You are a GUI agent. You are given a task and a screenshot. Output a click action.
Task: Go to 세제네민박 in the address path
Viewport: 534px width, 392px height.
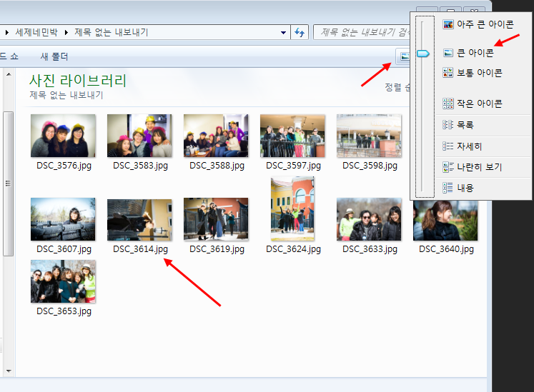coord(39,32)
